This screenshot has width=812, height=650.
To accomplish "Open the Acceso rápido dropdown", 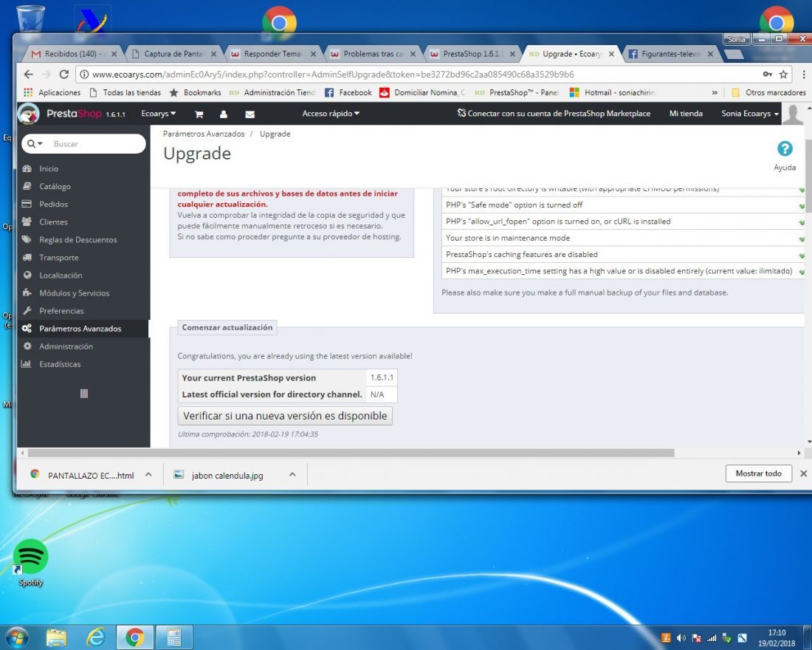I will (x=331, y=114).
